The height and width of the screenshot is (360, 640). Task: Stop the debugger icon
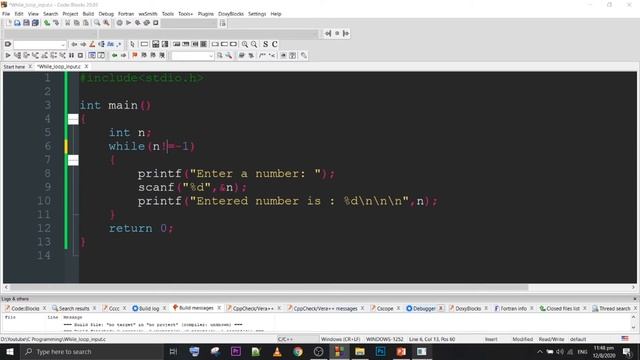click(x=80, y=55)
